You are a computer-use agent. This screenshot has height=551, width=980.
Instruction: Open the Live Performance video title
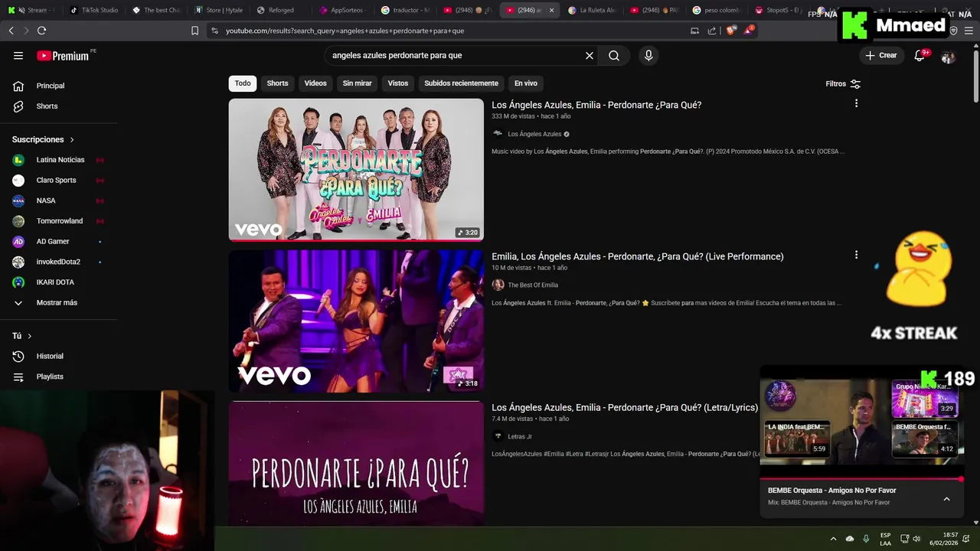pos(638,256)
